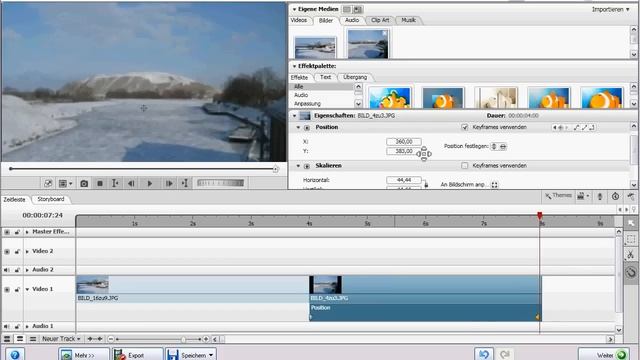Click the red playhead marker on ruler
The width and height of the screenshot is (640, 360).
(x=540, y=216)
